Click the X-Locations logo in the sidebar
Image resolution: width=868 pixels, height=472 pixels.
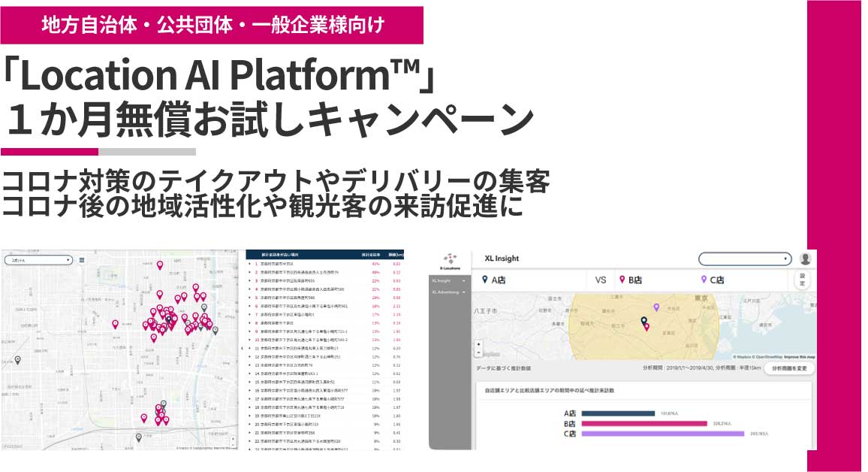click(451, 260)
